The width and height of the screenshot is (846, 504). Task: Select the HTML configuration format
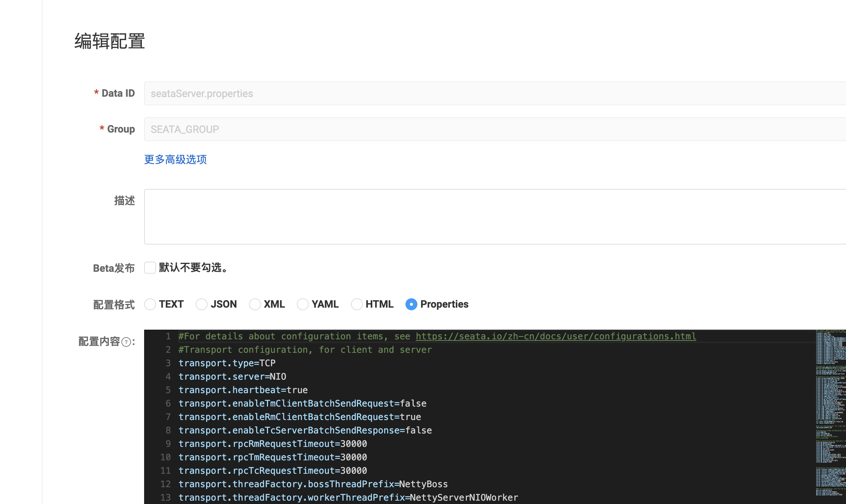point(357,304)
